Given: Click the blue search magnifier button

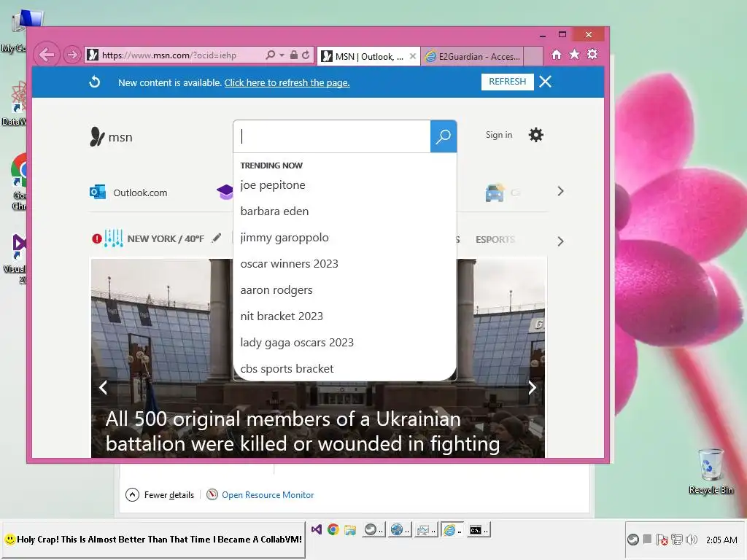Looking at the screenshot, I should tap(444, 136).
